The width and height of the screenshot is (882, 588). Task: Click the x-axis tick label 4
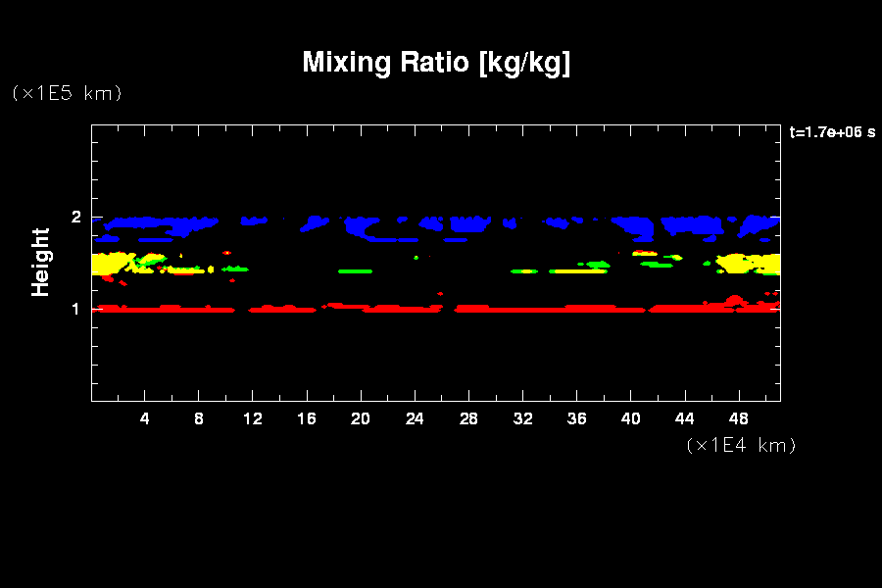coord(145,418)
